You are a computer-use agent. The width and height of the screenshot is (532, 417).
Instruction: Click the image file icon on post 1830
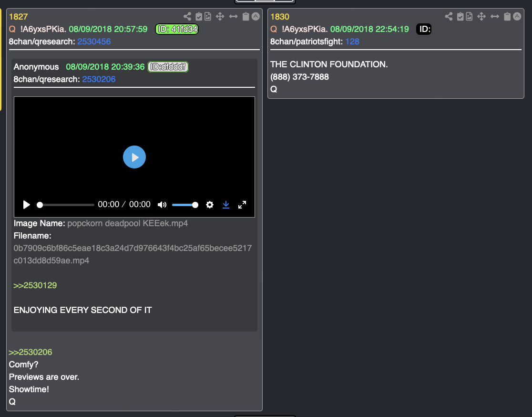(469, 16)
